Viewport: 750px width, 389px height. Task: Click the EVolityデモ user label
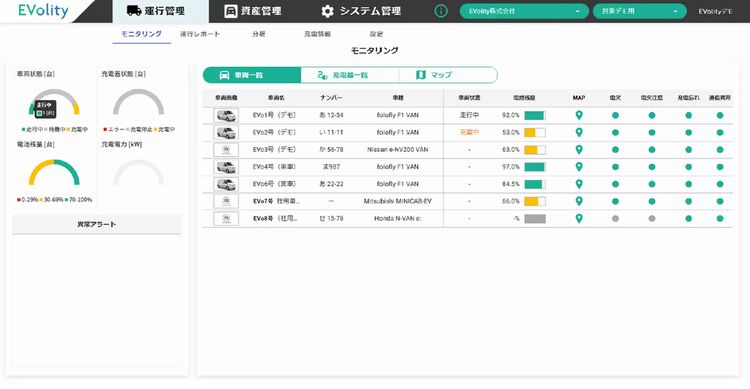tap(715, 11)
